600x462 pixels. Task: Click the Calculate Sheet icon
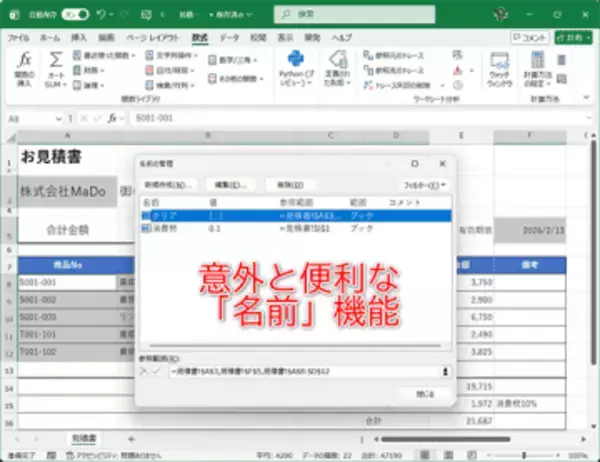561,79
